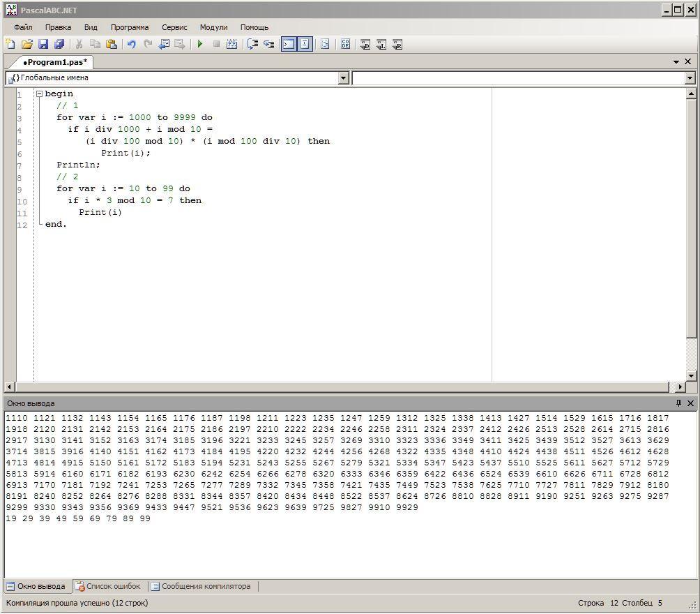Open the tab list arrow beside Program1.pas
The height and width of the screenshot is (614, 700).
click(x=676, y=62)
